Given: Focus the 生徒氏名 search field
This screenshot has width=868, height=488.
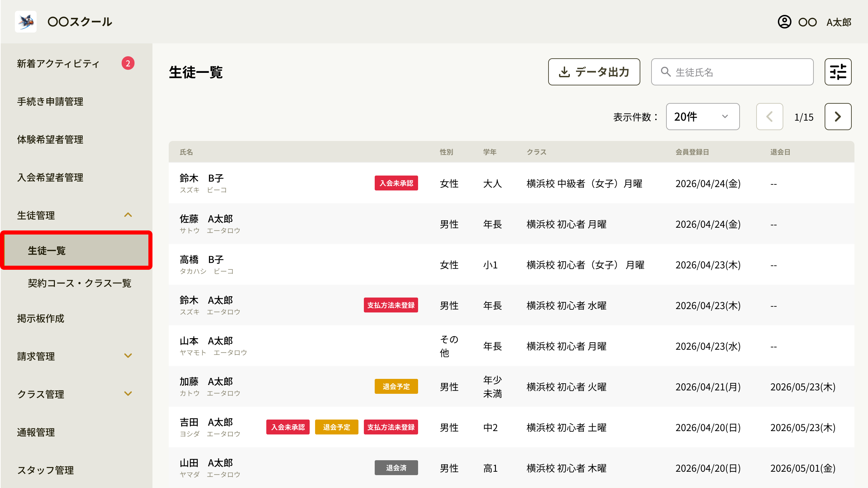Looking at the screenshot, I should pos(732,72).
